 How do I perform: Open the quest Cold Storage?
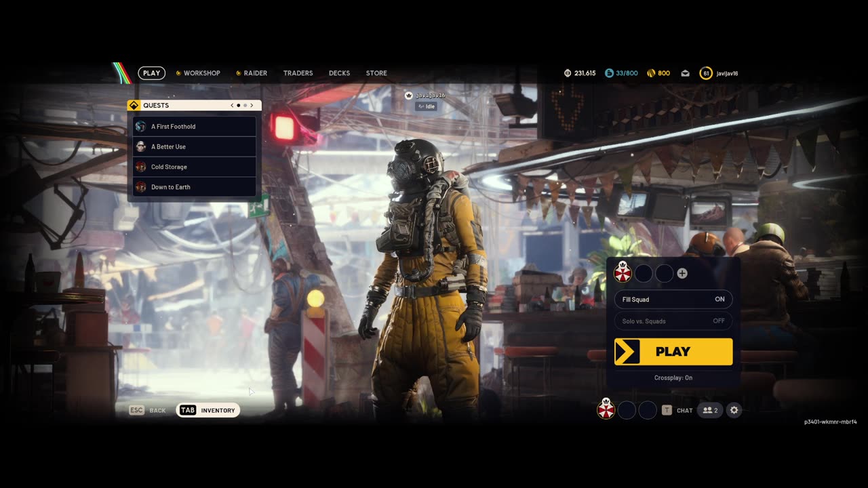click(195, 167)
